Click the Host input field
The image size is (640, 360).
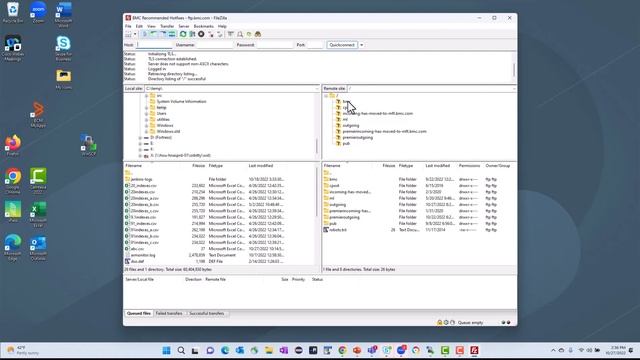pyautogui.click(x=154, y=45)
